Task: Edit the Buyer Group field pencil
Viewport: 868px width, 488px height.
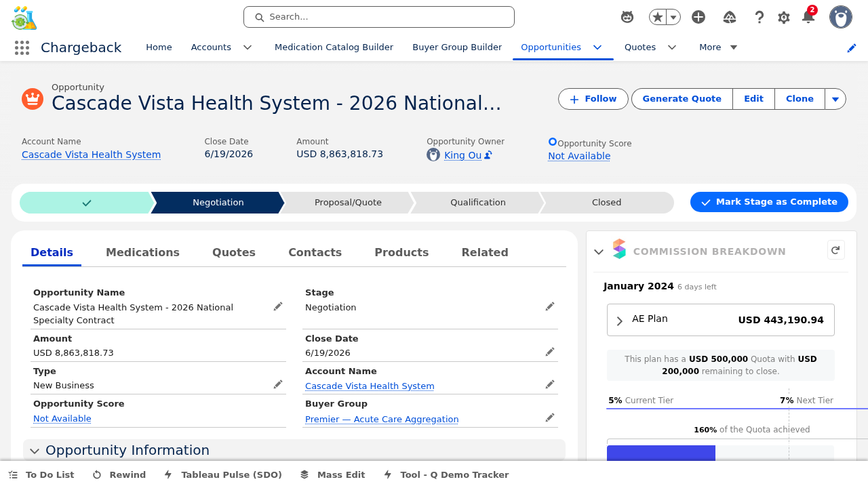Action: [x=550, y=418]
